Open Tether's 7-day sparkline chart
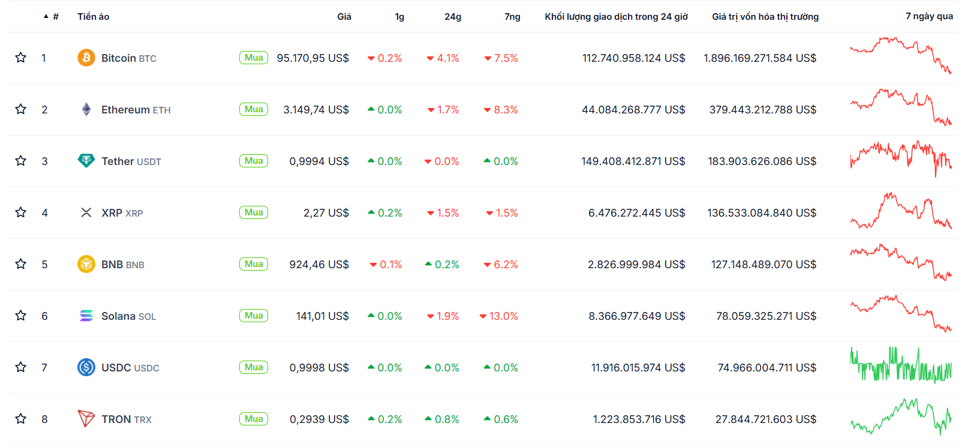The width and height of the screenshot is (980, 447). point(901,159)
